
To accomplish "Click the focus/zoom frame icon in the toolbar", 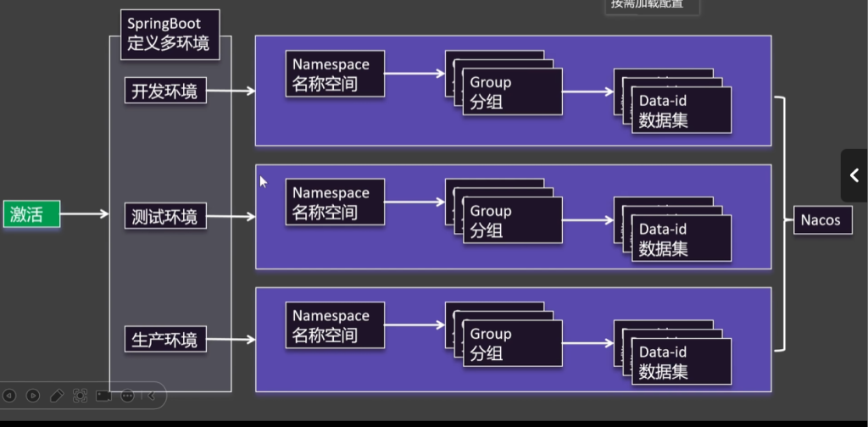I will 81,396.
